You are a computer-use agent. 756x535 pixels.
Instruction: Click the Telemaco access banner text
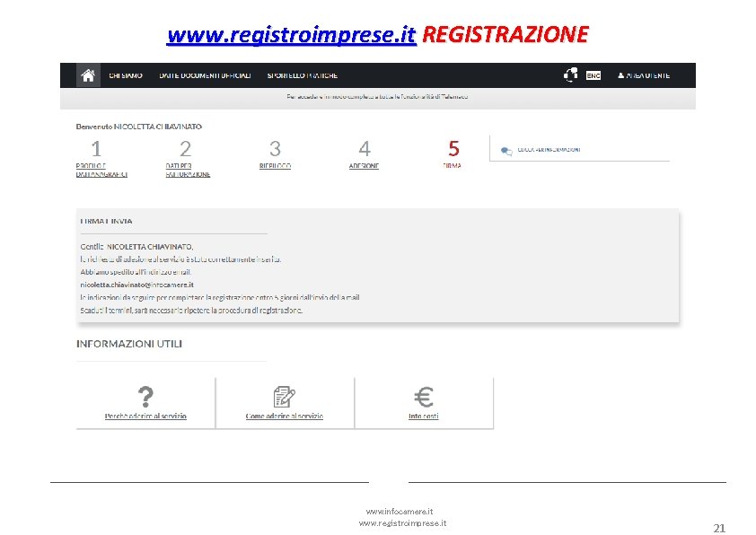(377, 97)
